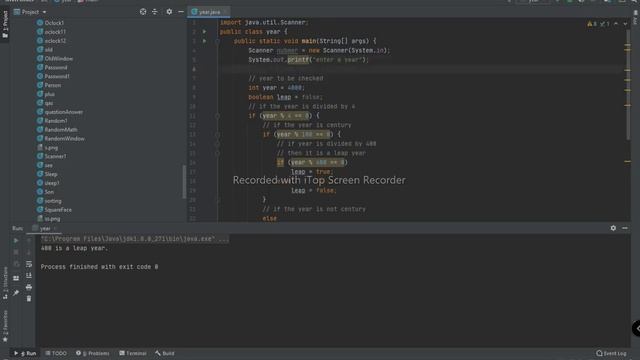Image resolution: width=640 pixels, height=360 pixels.
Task: Click the editor vertical scrollbar
Action: click(628, 84)
